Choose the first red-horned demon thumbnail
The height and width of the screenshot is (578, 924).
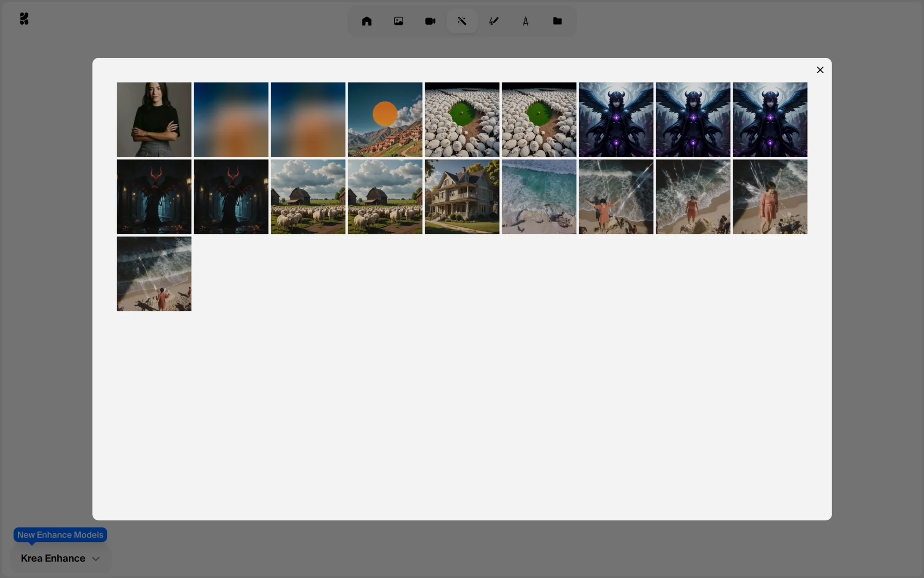click(154, 197)
